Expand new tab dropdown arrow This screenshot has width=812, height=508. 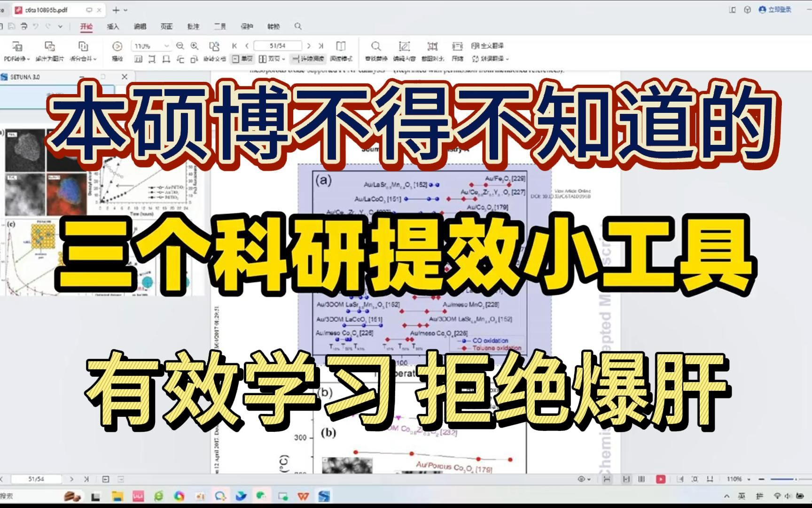point(125,10)
